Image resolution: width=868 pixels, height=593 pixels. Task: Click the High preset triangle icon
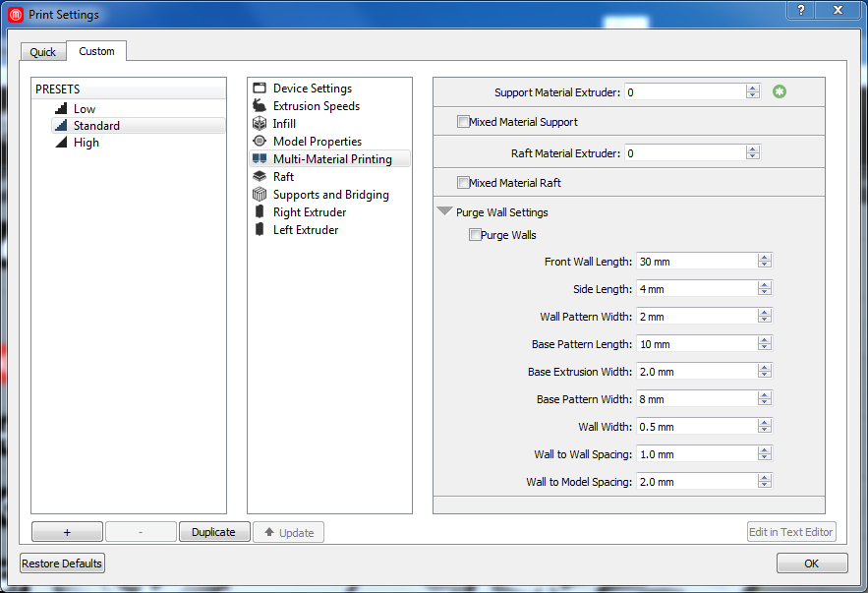coord(62,143)
